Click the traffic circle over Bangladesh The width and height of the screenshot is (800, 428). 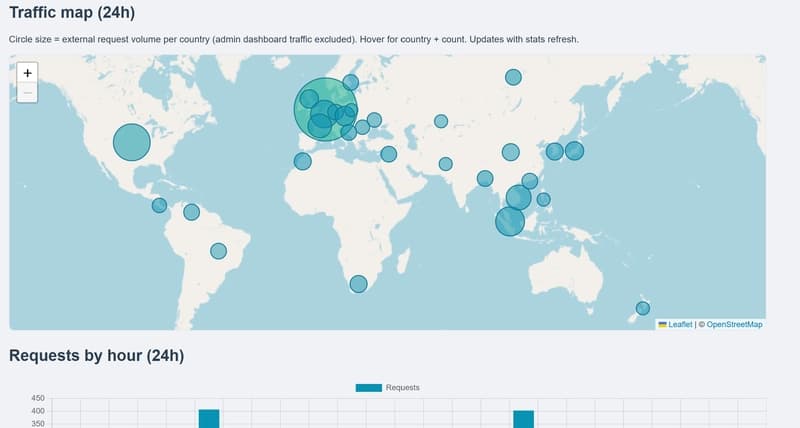click(x=485, y=179)
